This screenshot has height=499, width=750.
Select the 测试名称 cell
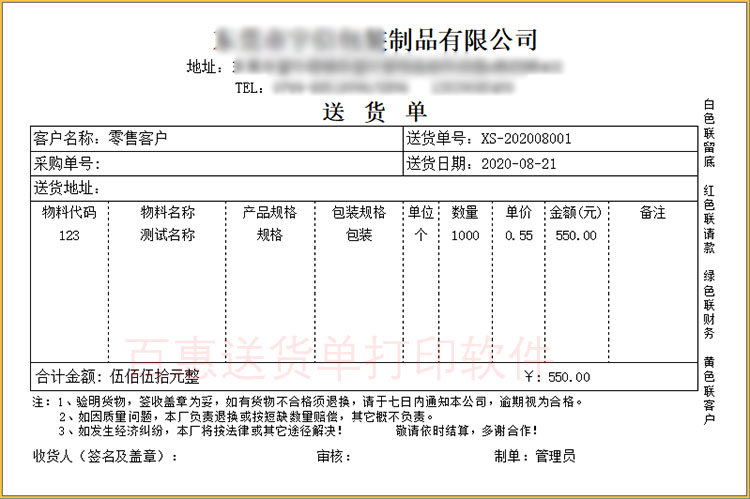point(167,235)
